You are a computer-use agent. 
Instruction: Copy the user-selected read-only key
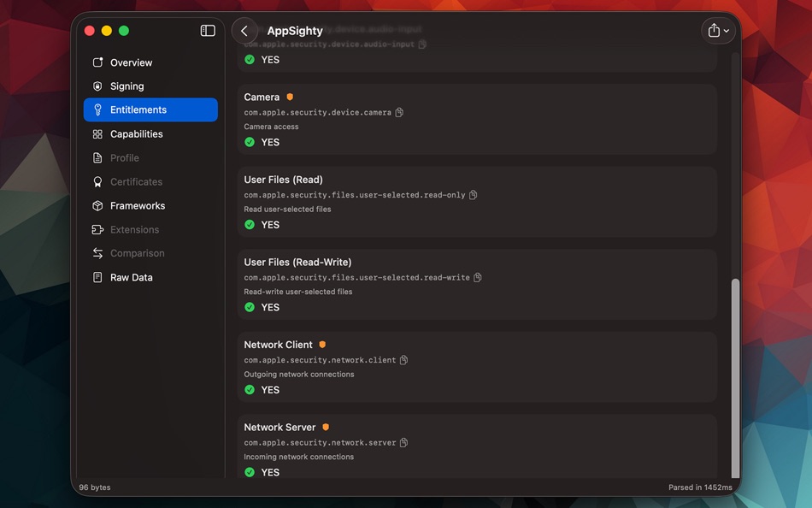pyautogui.click(x=473, y=194)
